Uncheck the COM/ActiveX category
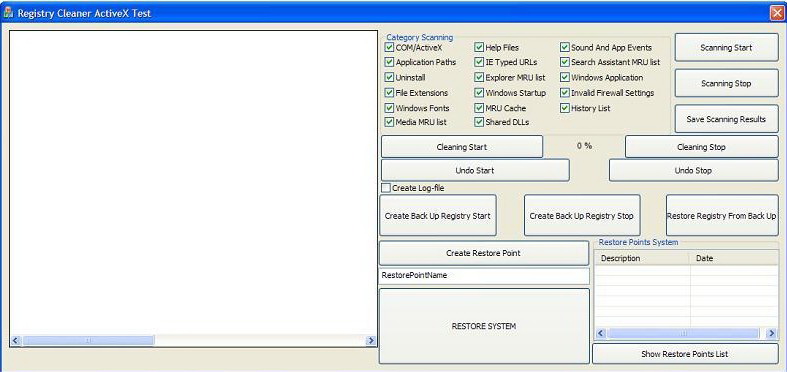Viewport: 787px width, 372px height. coord(389,47)
